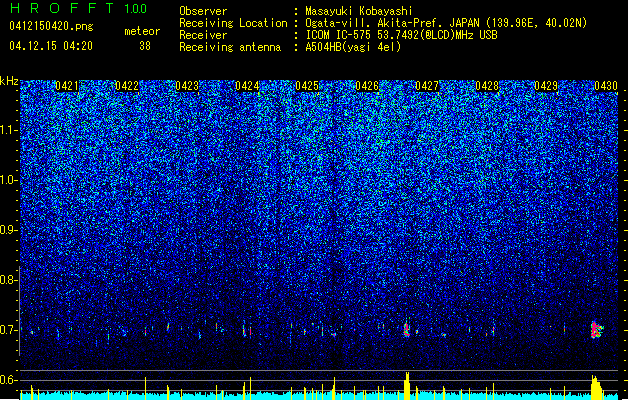
Task: Select the filename 0412150420.png
Action: (x=51, y=26)
